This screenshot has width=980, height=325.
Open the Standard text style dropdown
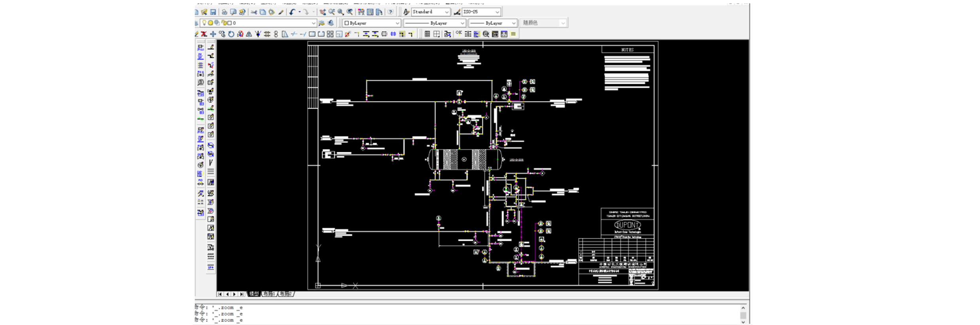pyautogui.click(x=446, y=12)
